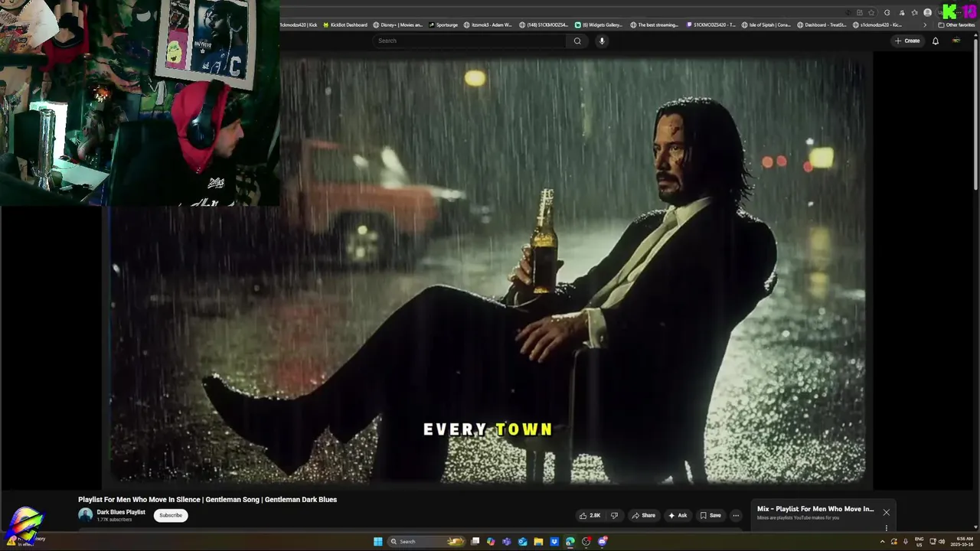Open the Dashboard - TreatSt bookmark
Image resolution: width=980 pixels, height=551 pixels.
pyautogui.click(x=822, y=24)
